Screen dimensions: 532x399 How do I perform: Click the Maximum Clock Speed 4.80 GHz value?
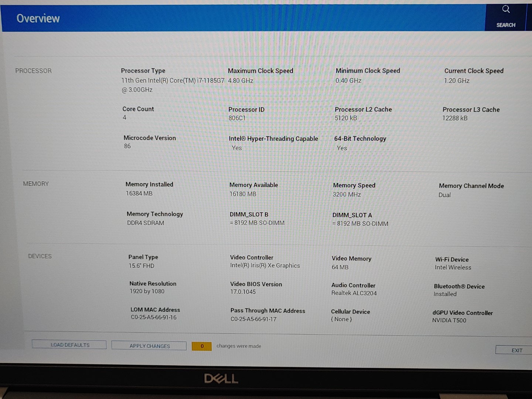coord(241,81)
